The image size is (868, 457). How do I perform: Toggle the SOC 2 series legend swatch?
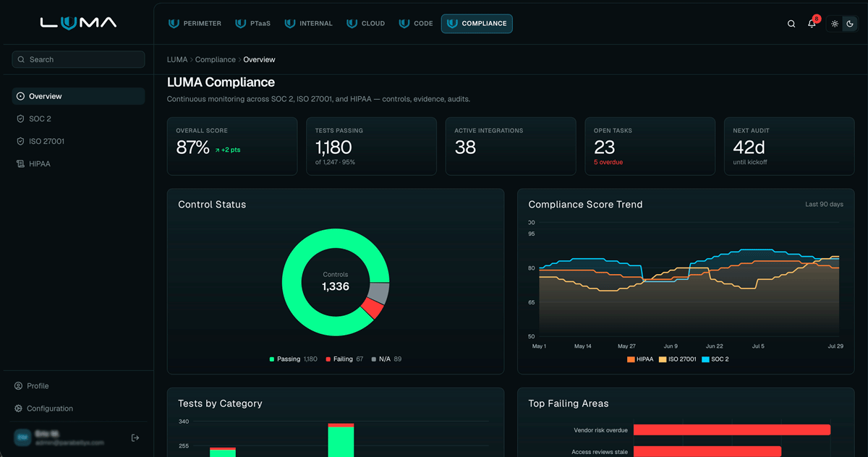click(x=705, y=359)
